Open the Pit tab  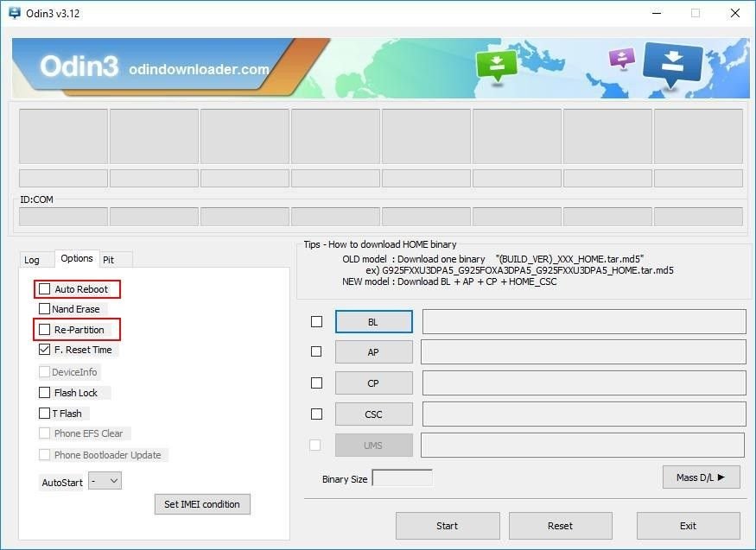pos(109,260)
